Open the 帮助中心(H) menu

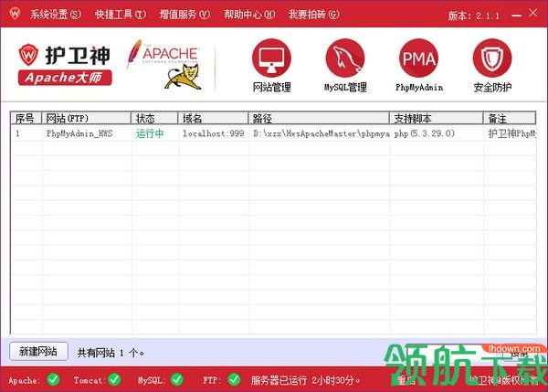click(x=249, y=15)
